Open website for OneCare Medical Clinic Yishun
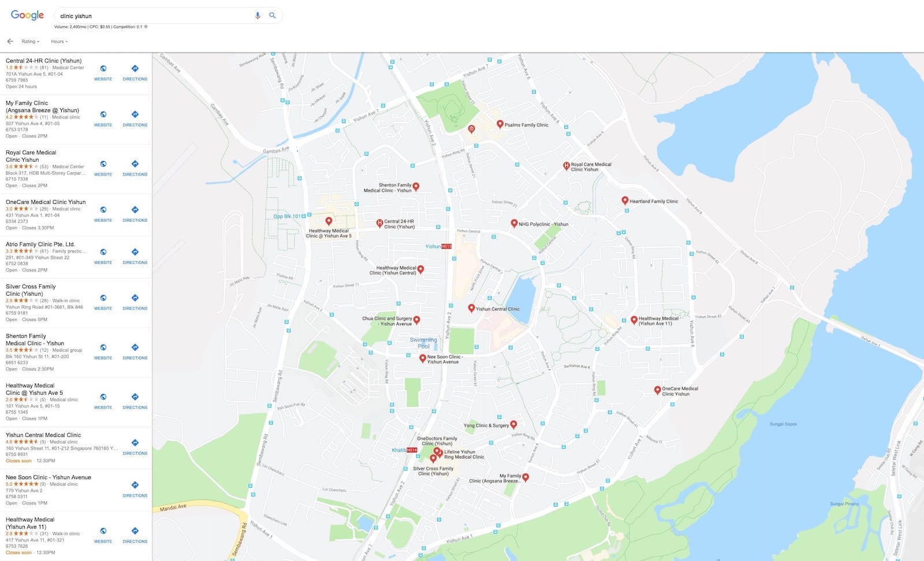Viewport: 924px width, 561px height. [x=103, y=214]
